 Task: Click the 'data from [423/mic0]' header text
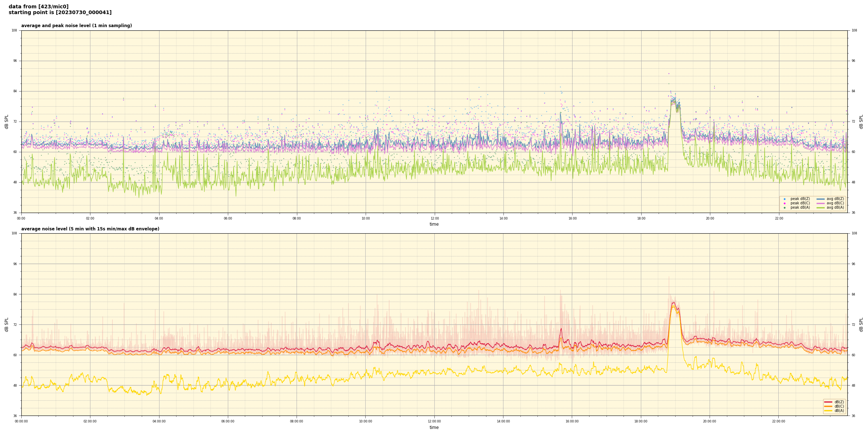click(38, 7)
